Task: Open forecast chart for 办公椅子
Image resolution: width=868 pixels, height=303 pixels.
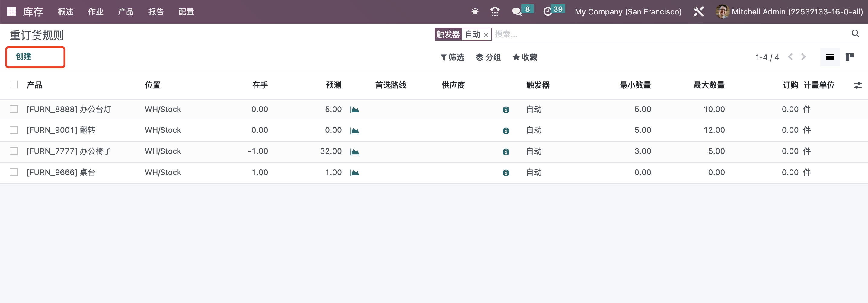Action: coord(355,152)
